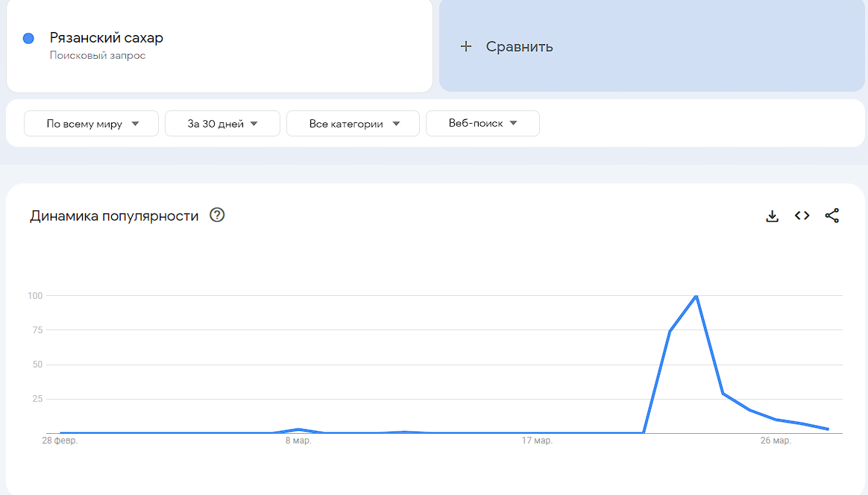
Task: Click the 17 мар. axis date label
Action: [537, 441]
